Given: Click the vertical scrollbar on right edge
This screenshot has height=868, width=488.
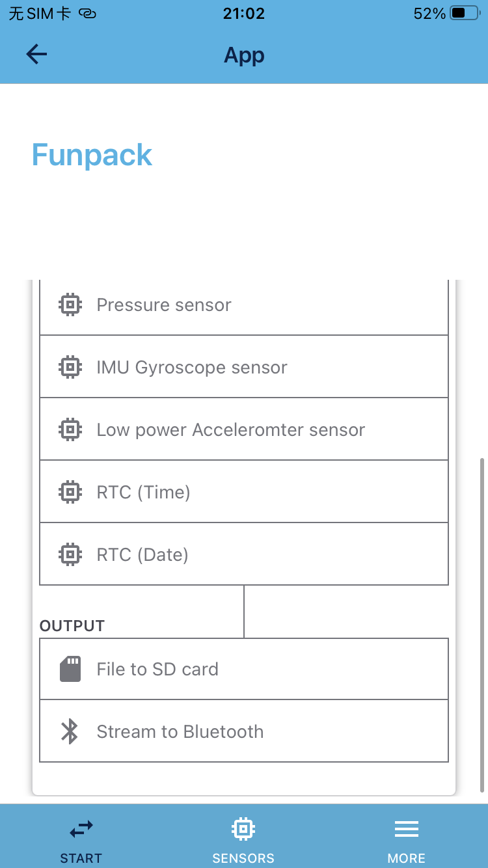Looking at the screenshot, I should click(x=482, y=625).
